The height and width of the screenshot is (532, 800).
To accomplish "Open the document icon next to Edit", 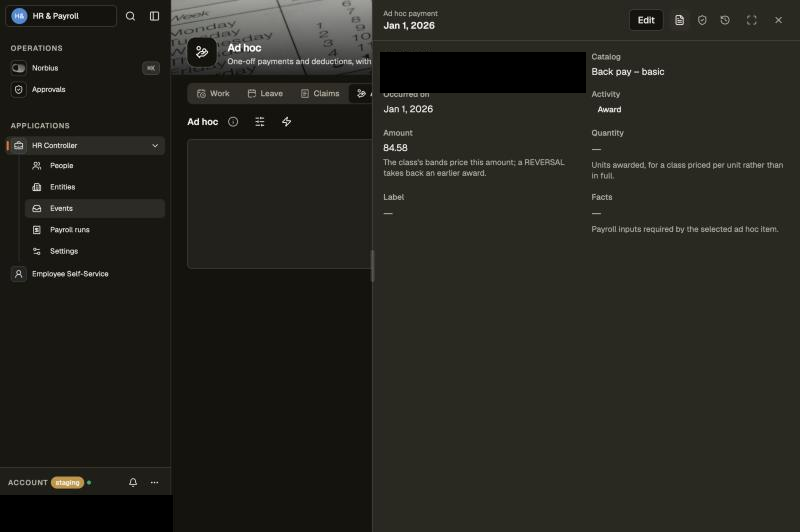I will pos(679,20).
